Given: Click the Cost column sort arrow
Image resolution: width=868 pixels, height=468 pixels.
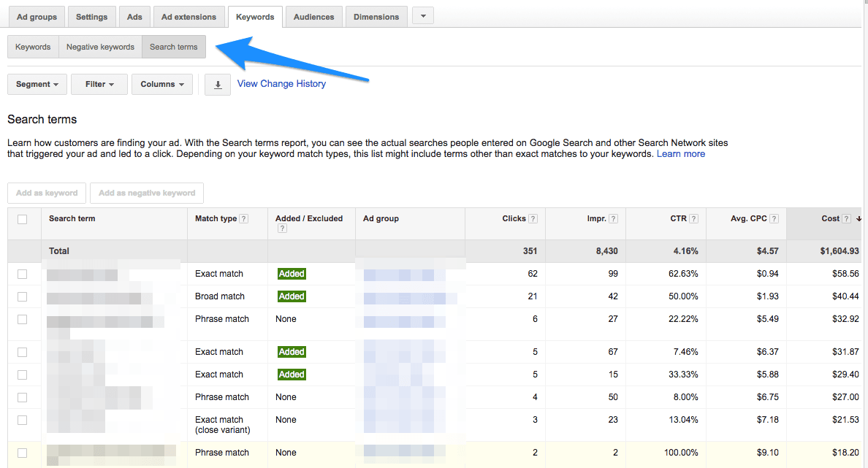Looking at the screenshot, I should point(859,219).
